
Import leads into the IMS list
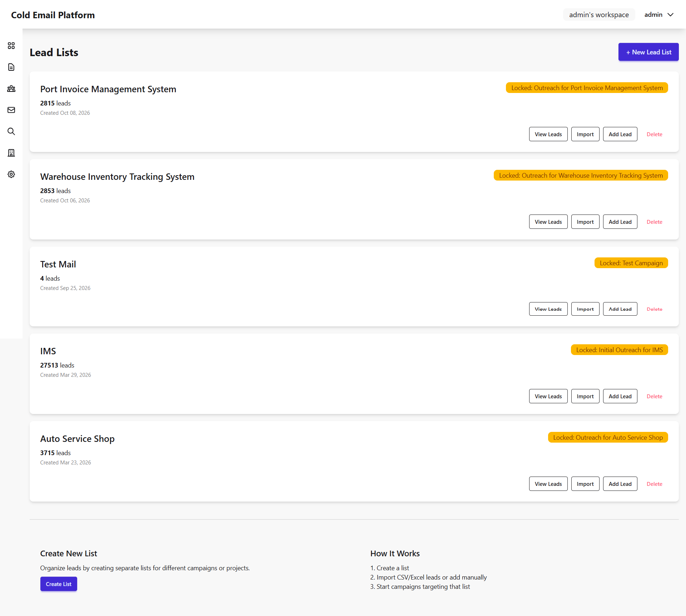585,396
